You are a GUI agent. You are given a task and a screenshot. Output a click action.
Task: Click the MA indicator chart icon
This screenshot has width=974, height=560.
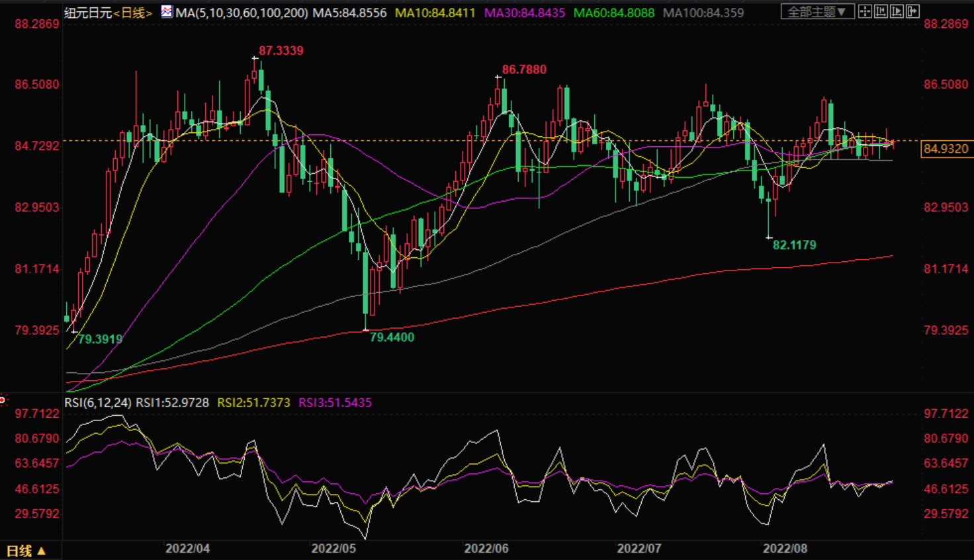[166, 12]
